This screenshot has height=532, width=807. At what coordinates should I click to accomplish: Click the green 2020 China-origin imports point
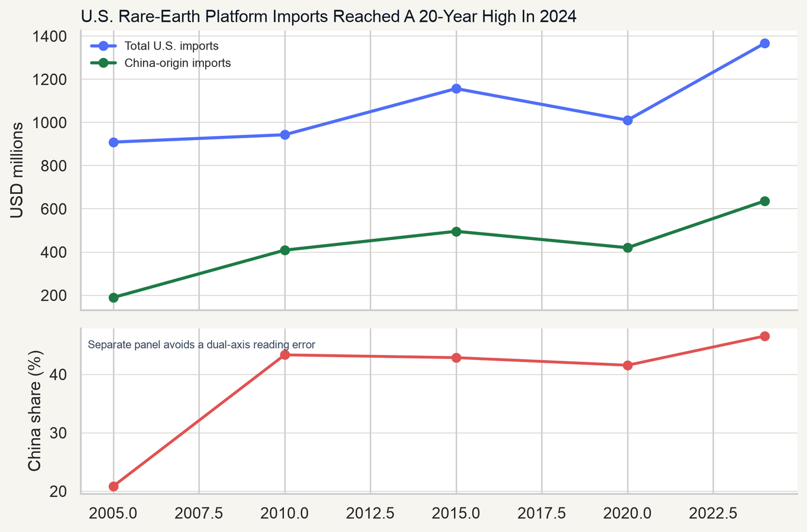coord(628,248)
